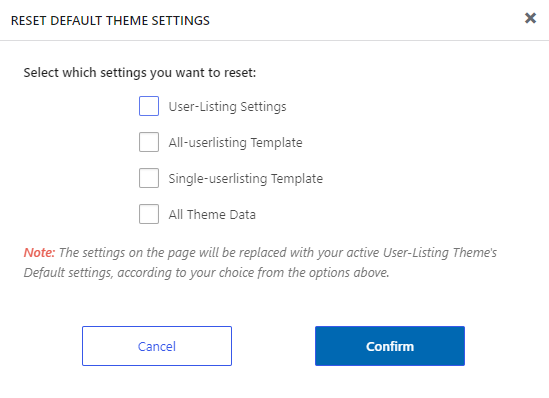
Task: Click the User-Listing Settings label text
Action: [228, 107]
